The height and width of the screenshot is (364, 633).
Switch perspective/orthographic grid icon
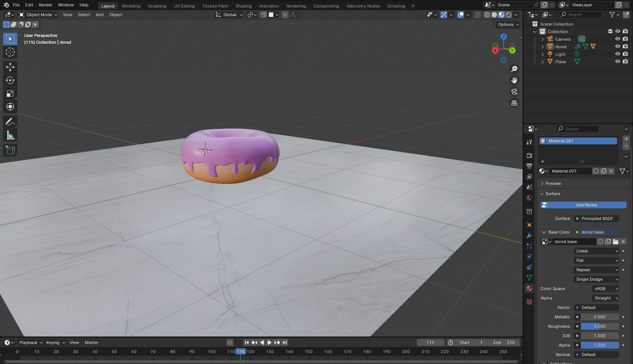point(514,103)
